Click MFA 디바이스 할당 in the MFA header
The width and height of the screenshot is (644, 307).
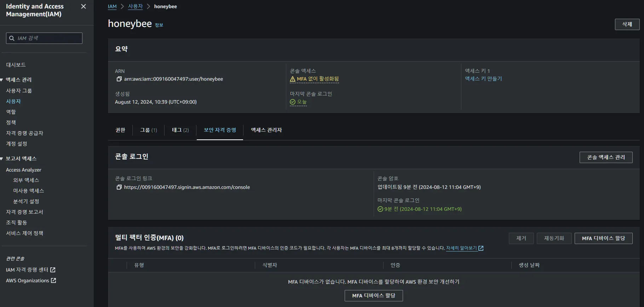[604, 238]
